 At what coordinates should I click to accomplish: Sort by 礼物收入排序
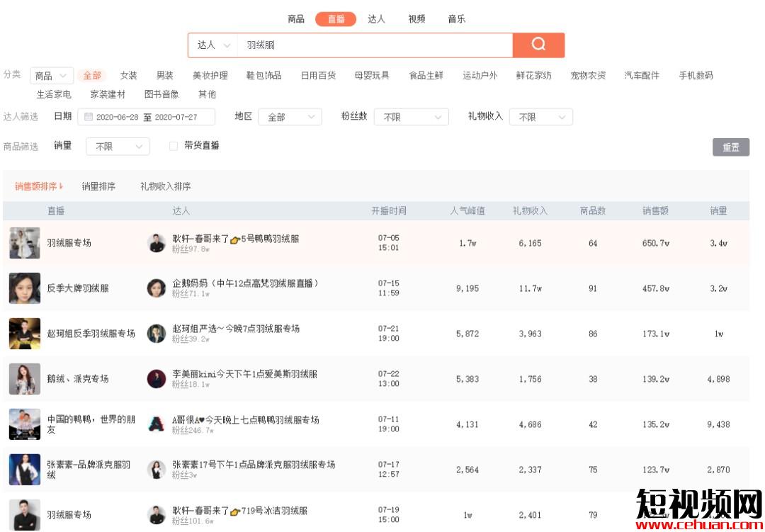pos(165,186)
